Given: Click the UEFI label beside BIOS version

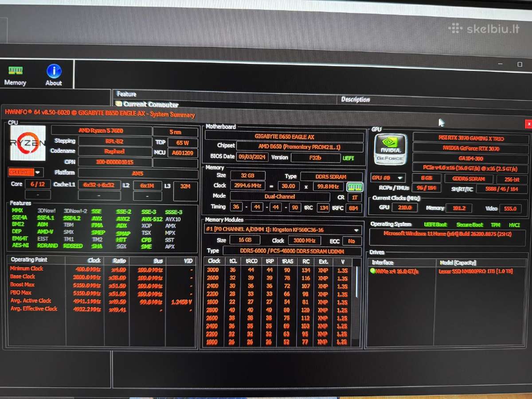Looking at the screenshot, I should [348, 158].
